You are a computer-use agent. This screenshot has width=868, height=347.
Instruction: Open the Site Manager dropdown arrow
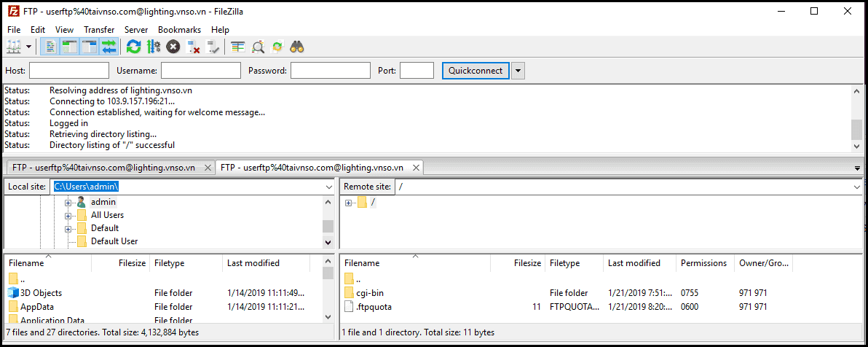tap(28, 47)
